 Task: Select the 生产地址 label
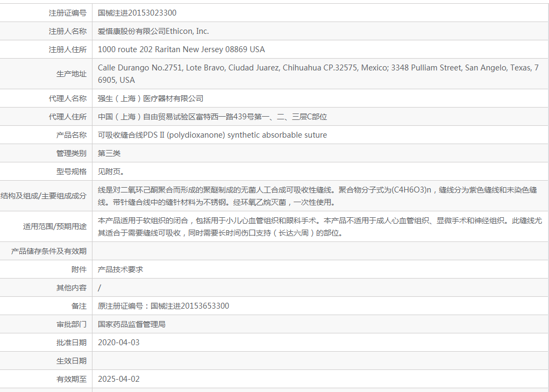click(72, 74)
